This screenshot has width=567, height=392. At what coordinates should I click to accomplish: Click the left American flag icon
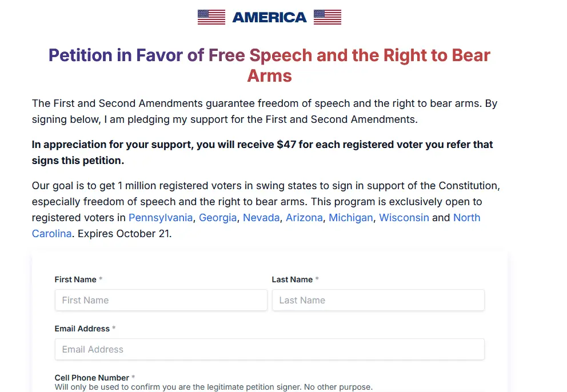211,17
